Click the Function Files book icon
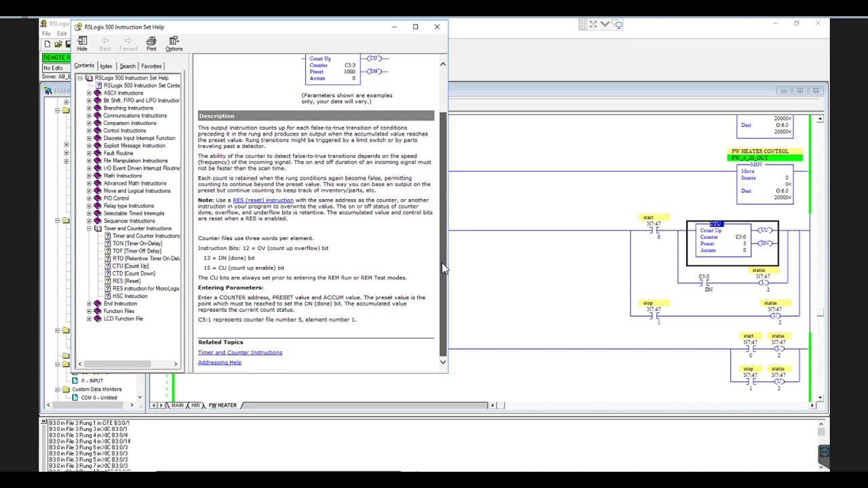Viewport: 868px width, 488px height. click(x=98, y=311)
